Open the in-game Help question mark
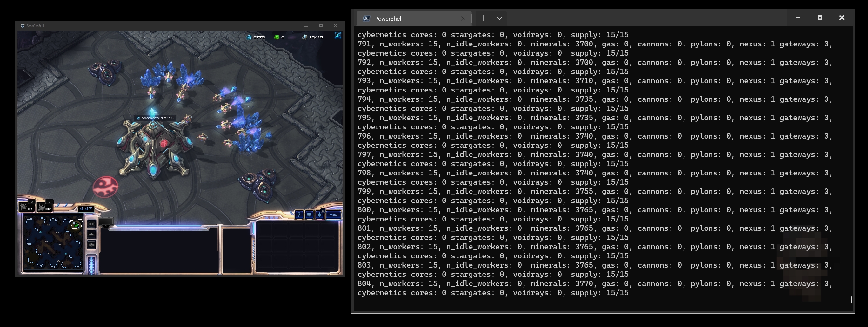 click(298, 215)
